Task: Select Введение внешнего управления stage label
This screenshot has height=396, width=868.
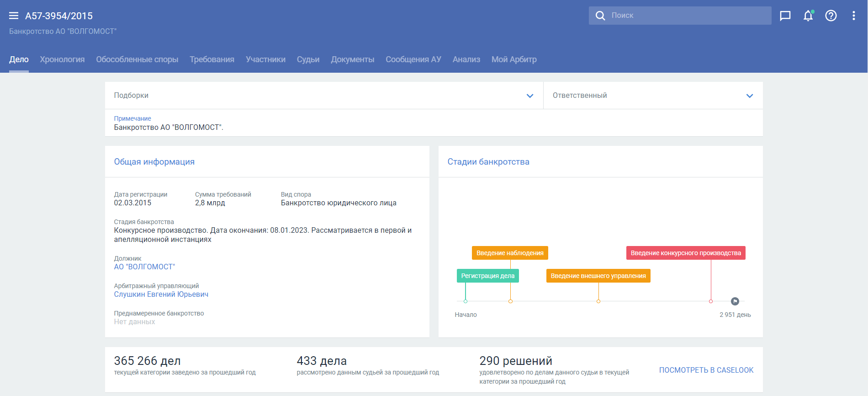Action: click(598, 276)
